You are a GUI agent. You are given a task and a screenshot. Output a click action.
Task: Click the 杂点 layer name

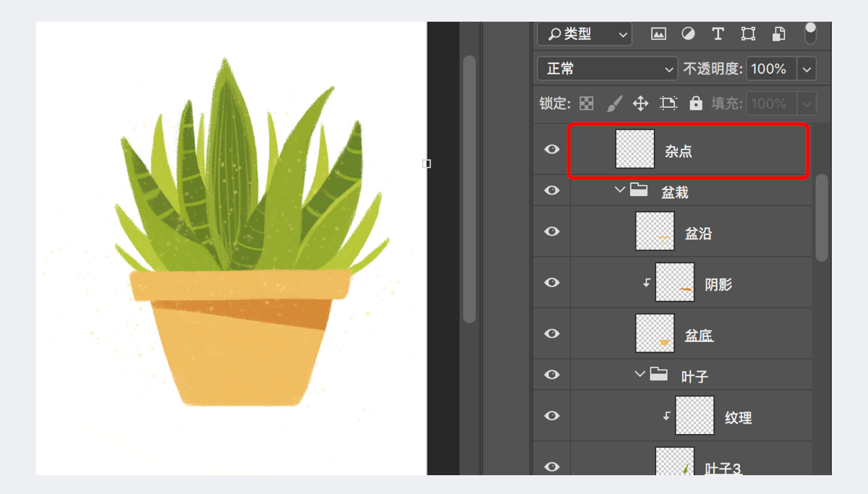[678, 151]
